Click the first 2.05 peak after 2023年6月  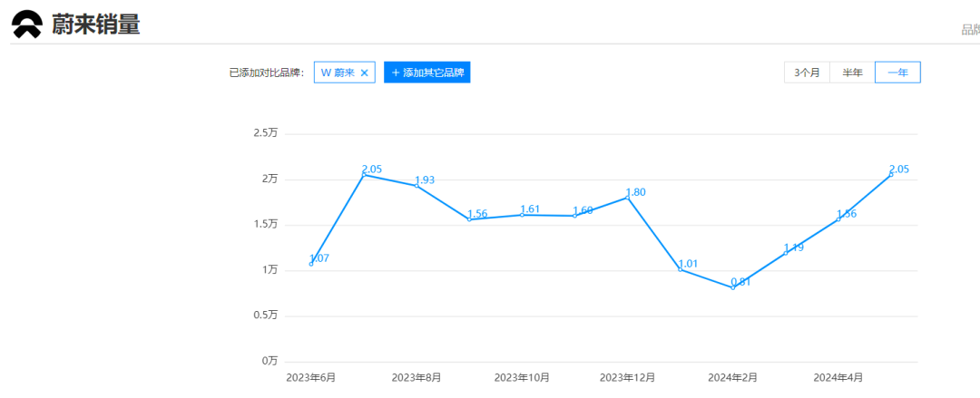coord(364,174)
